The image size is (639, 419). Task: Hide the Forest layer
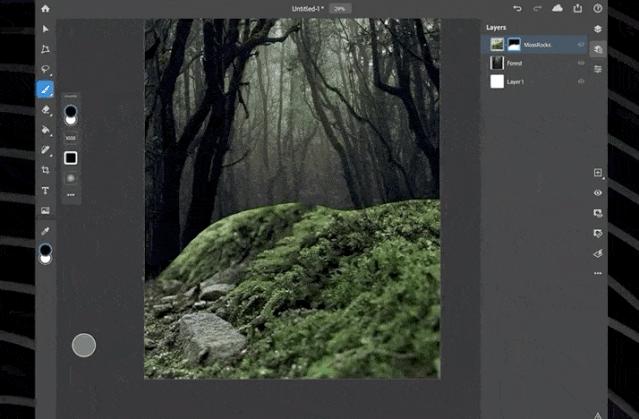pyautogui.click(x=581, y=63)
